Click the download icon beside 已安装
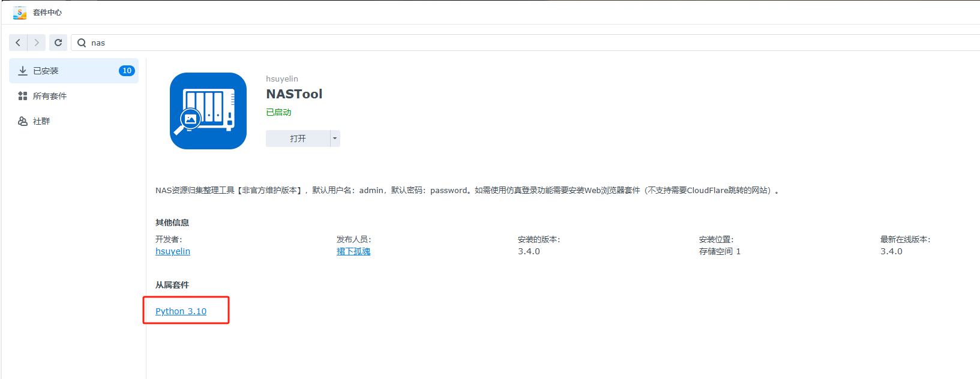 [x=23, y=71]
